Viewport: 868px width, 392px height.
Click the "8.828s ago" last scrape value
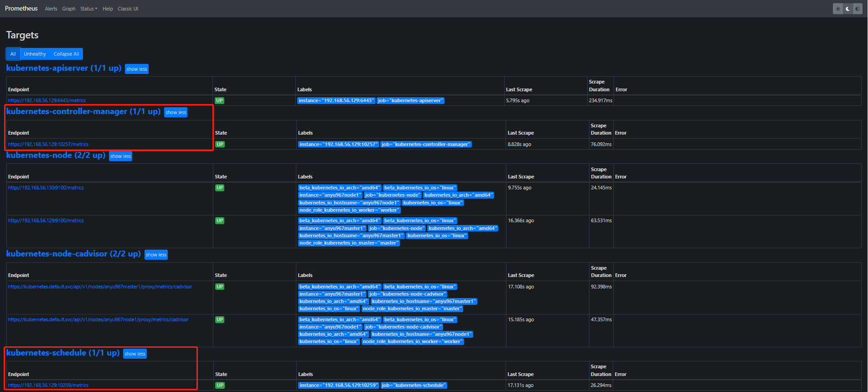pos(519,144)
